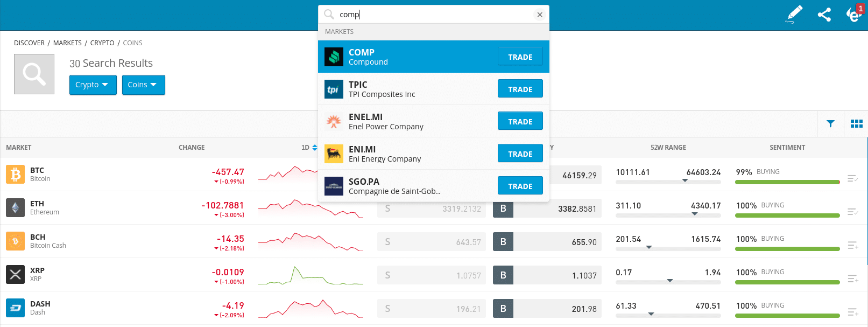Viewport: 868px width, 327px height.
Task: Sort by the CHANGE column header
Action: tap(192, 148)
